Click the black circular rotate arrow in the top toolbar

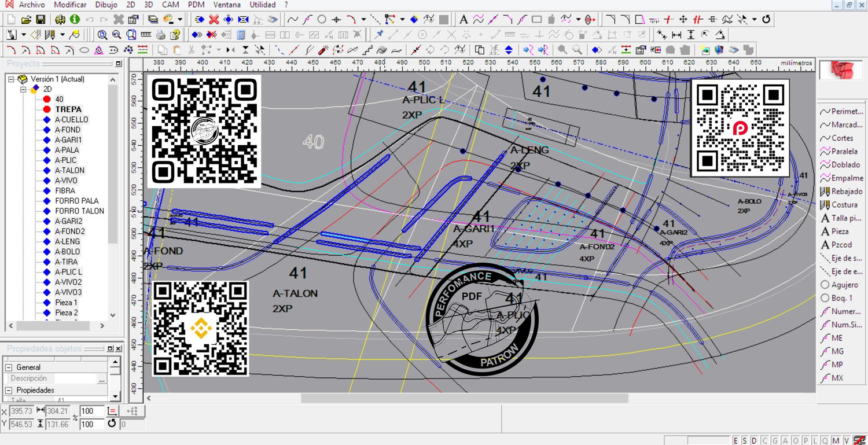pos(766,20)
